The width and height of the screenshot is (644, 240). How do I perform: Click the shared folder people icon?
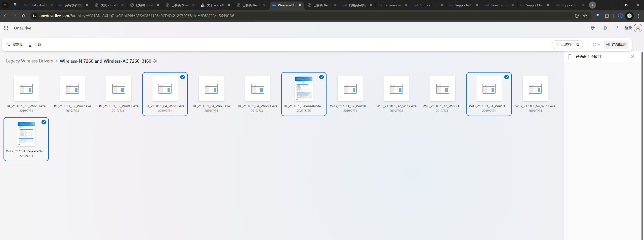point(155,61)
